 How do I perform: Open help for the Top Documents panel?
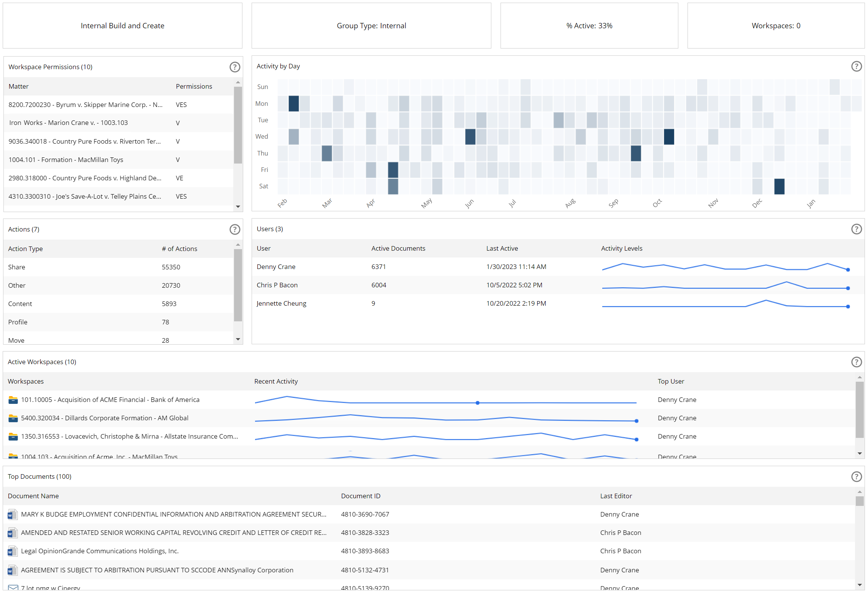[x=857, y=476]
